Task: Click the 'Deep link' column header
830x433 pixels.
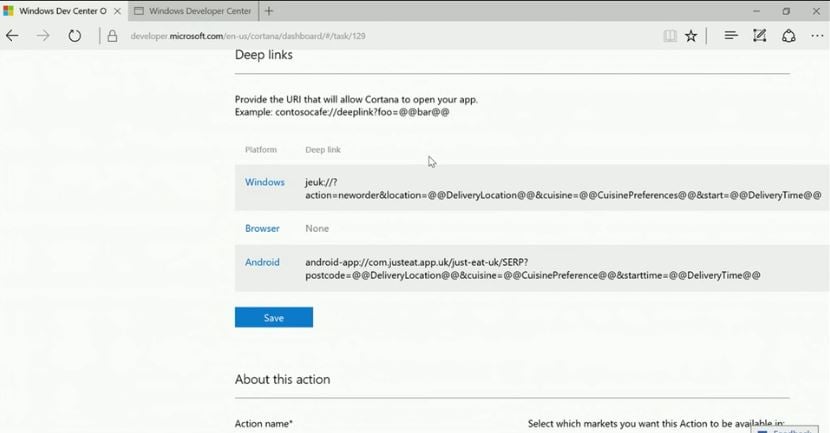Action: coord(323,150)
